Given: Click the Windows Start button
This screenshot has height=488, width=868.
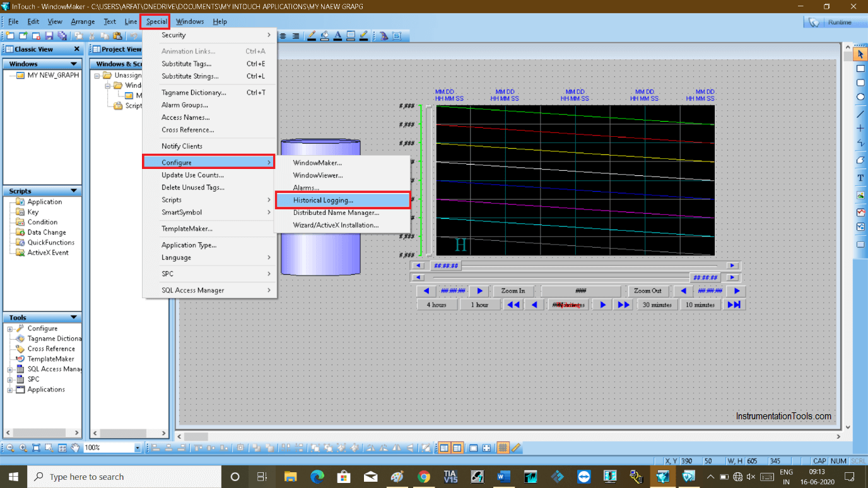Looking at the screenshot, I should pos(14,477).
